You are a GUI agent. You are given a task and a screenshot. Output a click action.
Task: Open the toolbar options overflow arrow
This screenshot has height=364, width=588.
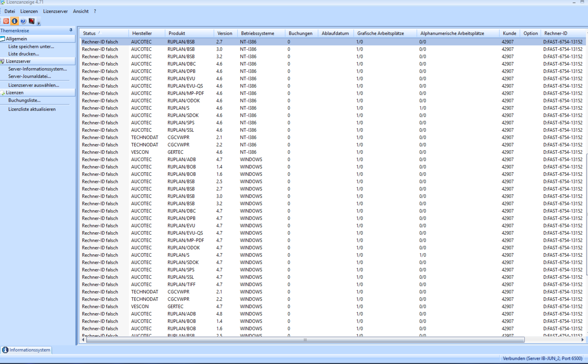(39, 23)
